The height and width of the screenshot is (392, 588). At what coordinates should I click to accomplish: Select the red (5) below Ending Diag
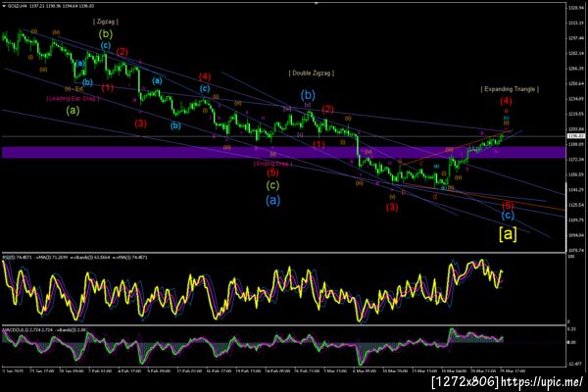pos(272,172)
